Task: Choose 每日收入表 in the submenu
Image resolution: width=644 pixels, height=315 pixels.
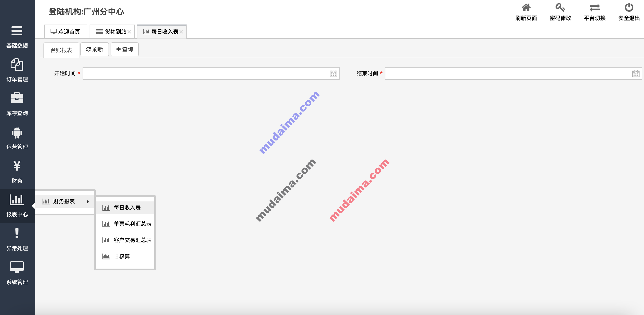Action: 125,208
